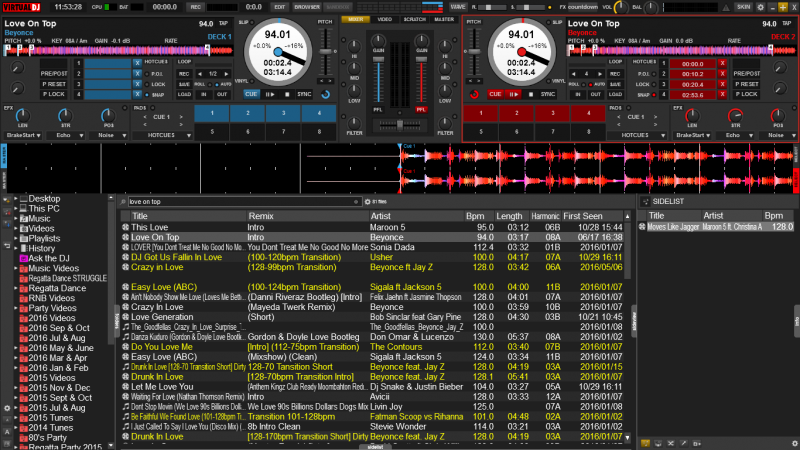
Task: Click the sidelist panel icon beside SIDELIST header
Action: pos(645,202)
